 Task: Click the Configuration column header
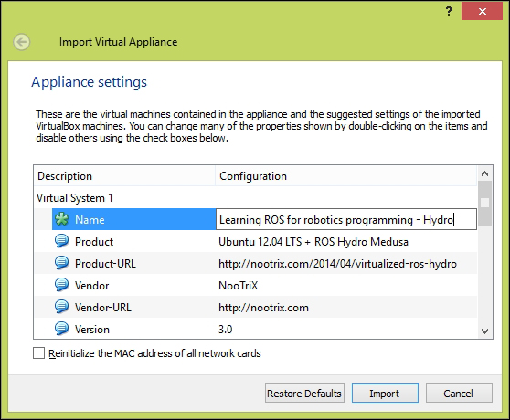pos(346,175)
